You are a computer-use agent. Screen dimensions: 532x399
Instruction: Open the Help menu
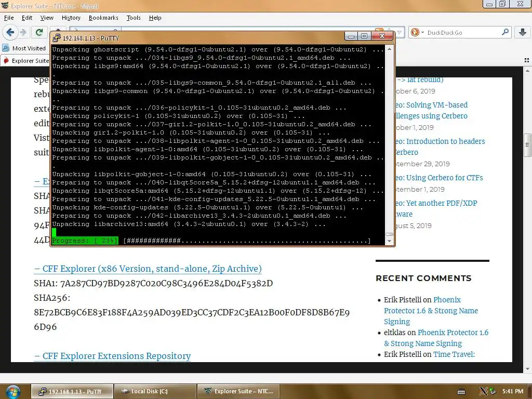(155, 18)
